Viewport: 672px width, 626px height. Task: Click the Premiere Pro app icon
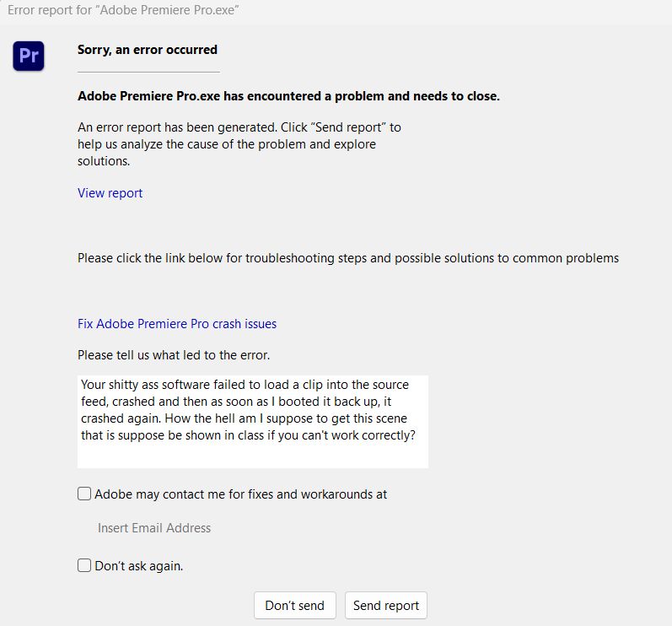pos(29,56)
